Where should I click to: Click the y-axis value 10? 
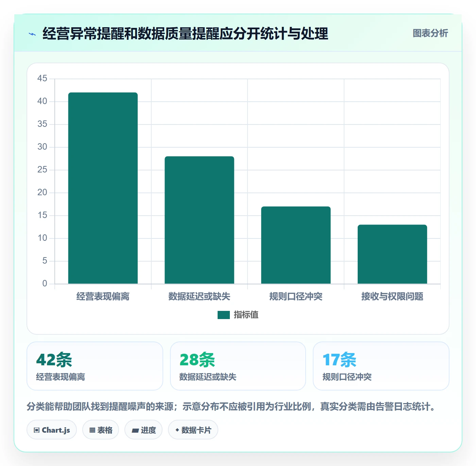[x=42, y=238]
